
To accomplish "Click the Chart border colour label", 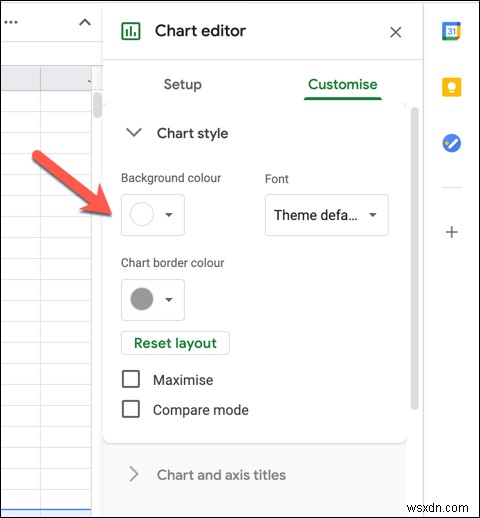I will (x=172, y=263).
